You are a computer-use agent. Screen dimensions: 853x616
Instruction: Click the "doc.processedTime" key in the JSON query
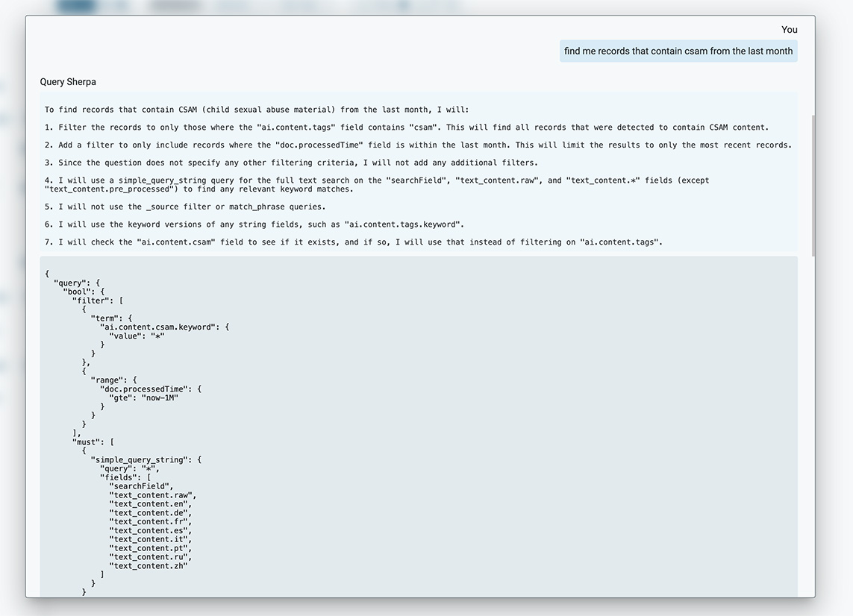150,389
